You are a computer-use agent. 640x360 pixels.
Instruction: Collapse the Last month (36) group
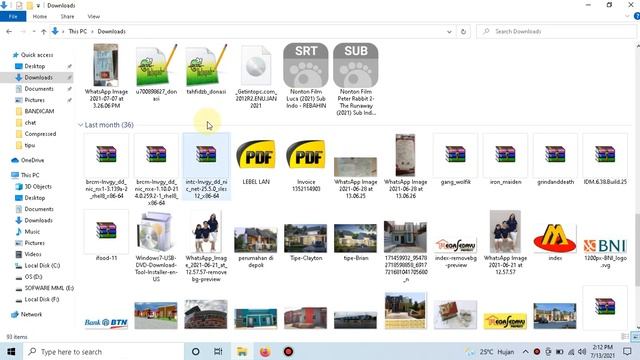click(x=80, y=125)
